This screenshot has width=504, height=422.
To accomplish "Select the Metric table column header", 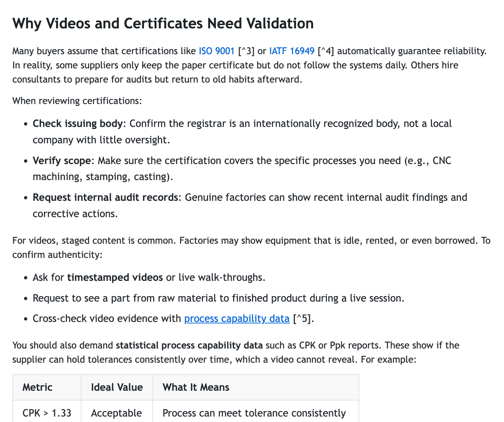I will [37, 387].
